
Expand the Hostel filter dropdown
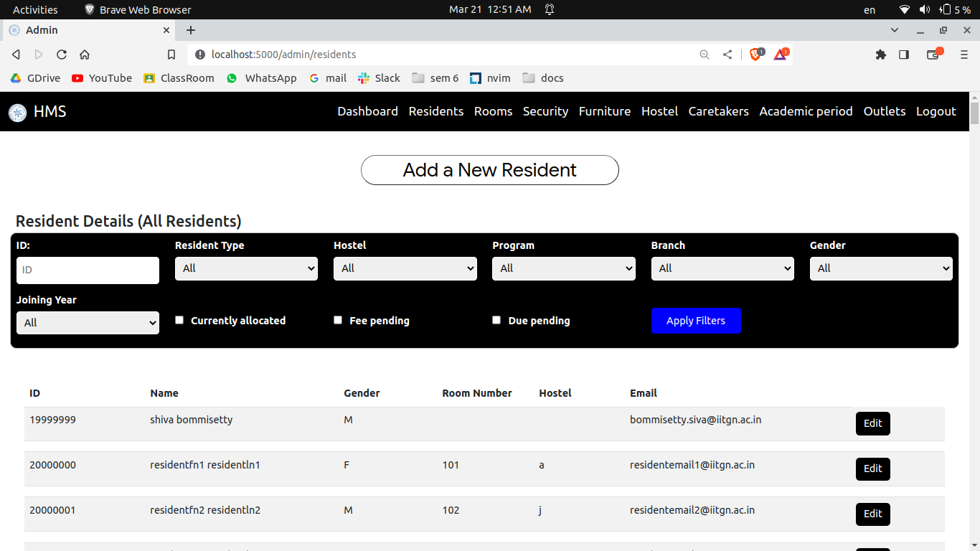tap(405, 268)
